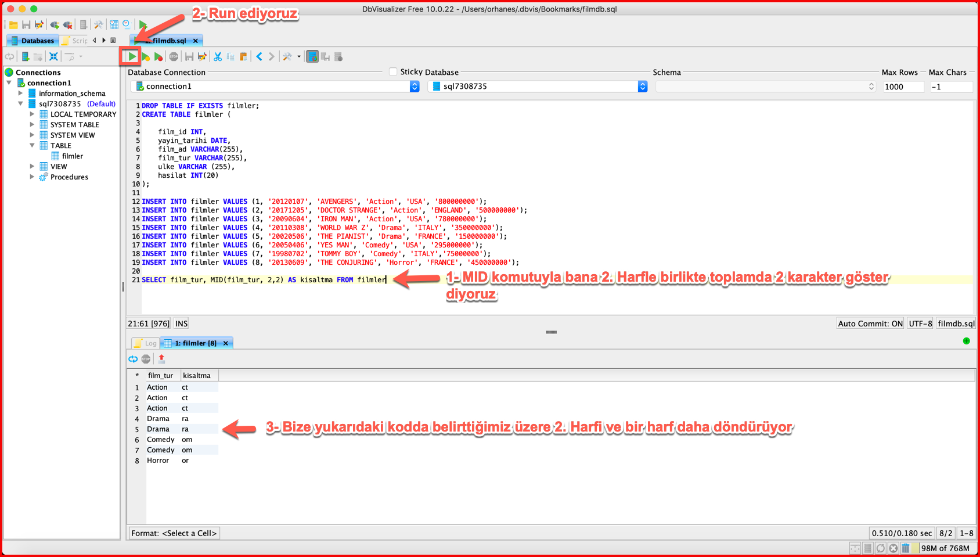Click the Create Connection plug icon
Screen dimensions: 980x557
click(55, 25)
